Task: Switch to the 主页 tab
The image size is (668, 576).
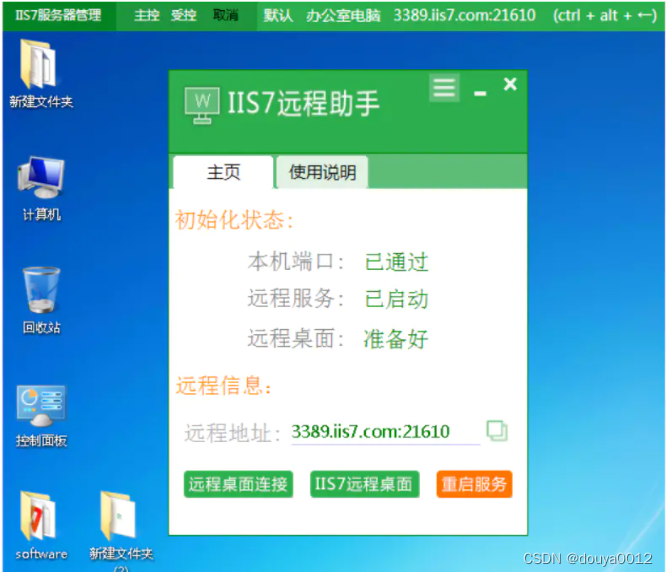Action: click(x=223, y=172)
